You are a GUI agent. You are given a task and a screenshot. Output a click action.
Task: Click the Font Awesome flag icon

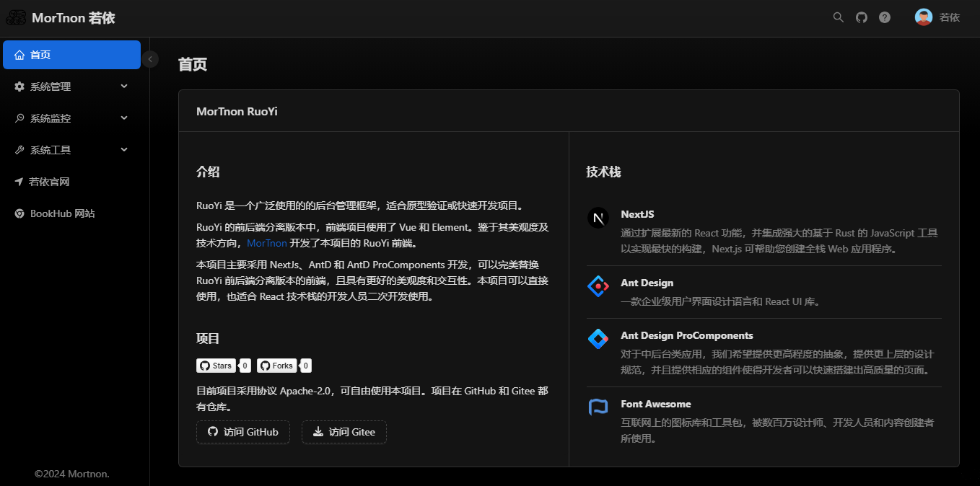pos(598,407)
